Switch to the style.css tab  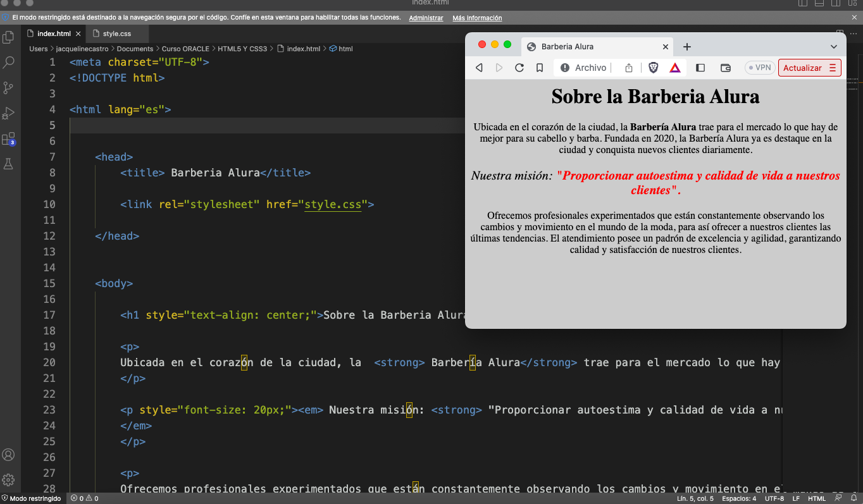(118, 34)
